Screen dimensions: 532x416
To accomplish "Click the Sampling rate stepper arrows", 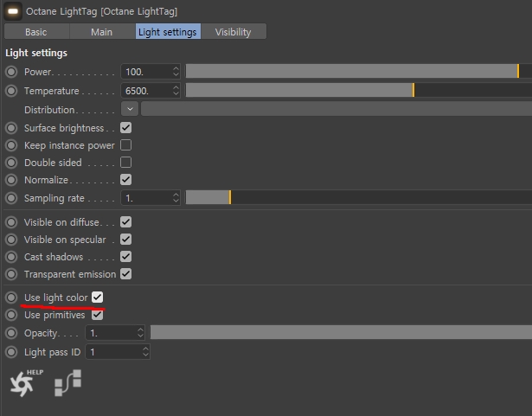I will tap(176, 198).
